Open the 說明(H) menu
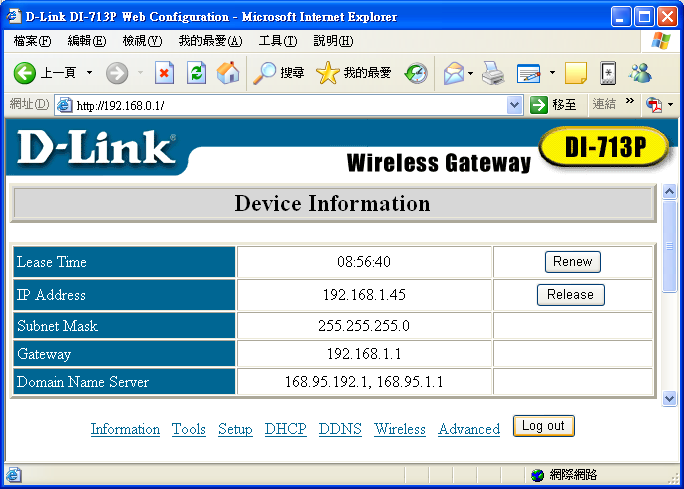Image resolution: width=684 pixels, height=489 pixels. pos(333,41)
